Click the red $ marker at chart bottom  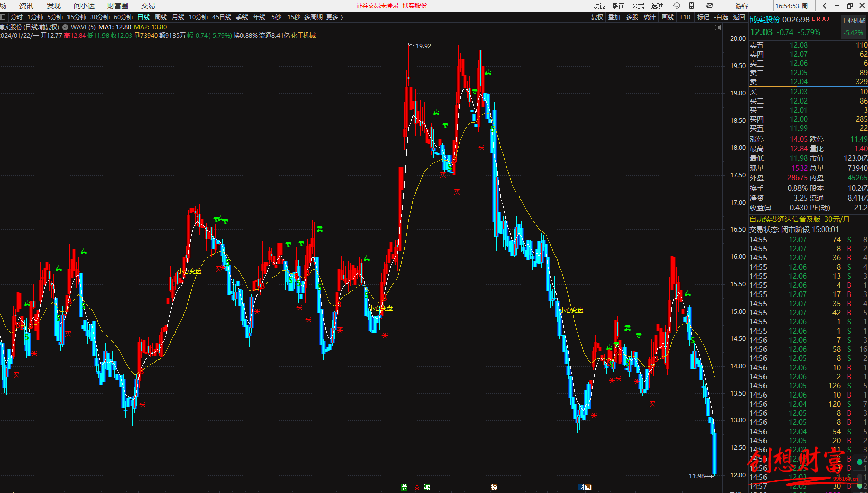[417, 488]
